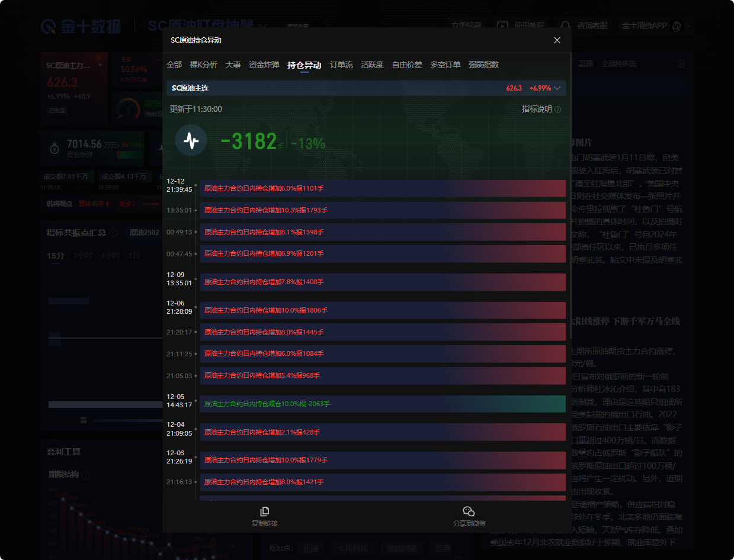Viewport: 734px width, 560px height.
Task: Open the 活跃度 tab
Action: pyautogui.click(x=372, y=65)
